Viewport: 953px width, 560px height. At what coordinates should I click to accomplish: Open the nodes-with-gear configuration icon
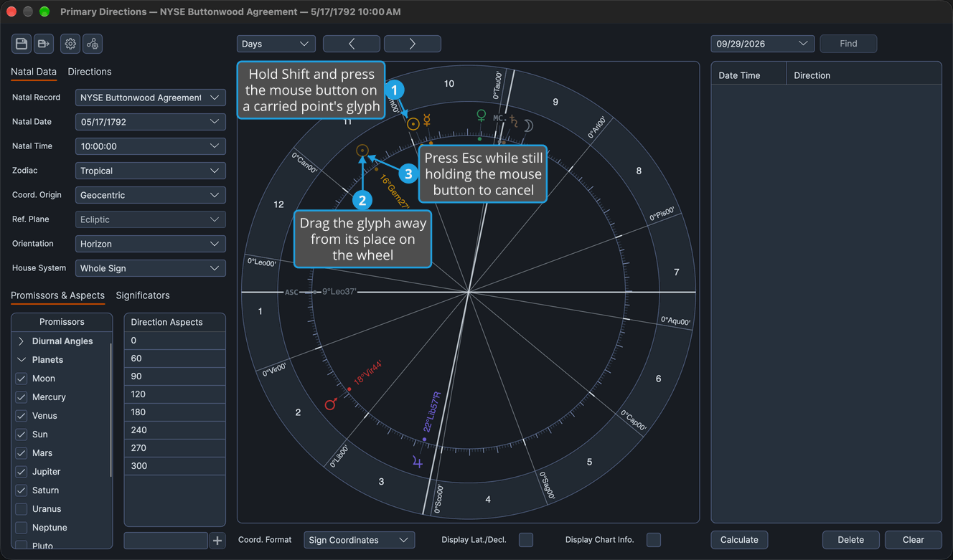(93, 44)
